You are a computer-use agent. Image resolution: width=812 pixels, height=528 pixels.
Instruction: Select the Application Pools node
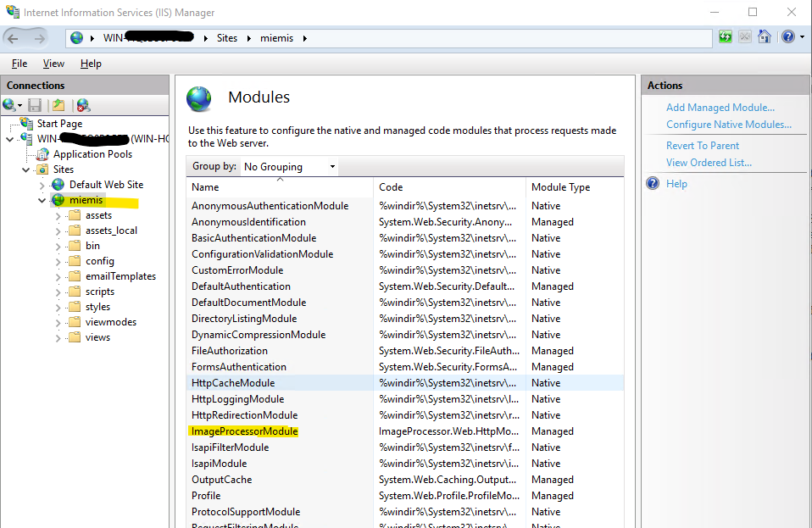[x=92, y=154]
